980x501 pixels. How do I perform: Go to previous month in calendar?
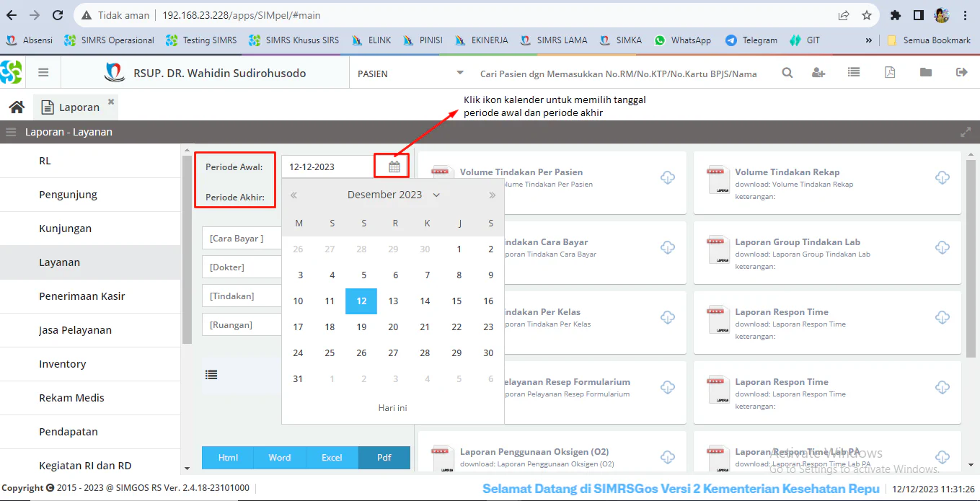[293, 195]
